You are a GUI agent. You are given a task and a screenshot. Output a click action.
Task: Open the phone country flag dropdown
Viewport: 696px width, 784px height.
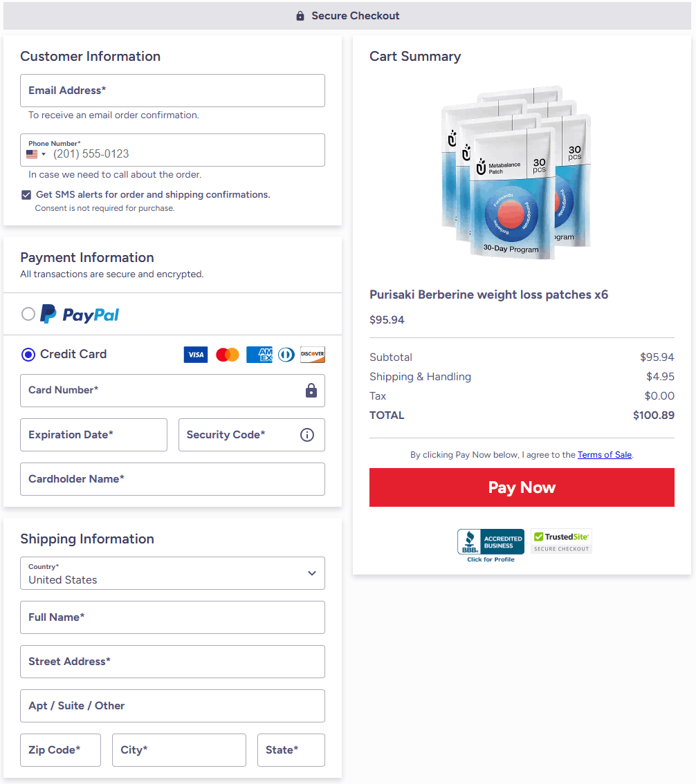point(36,154)
